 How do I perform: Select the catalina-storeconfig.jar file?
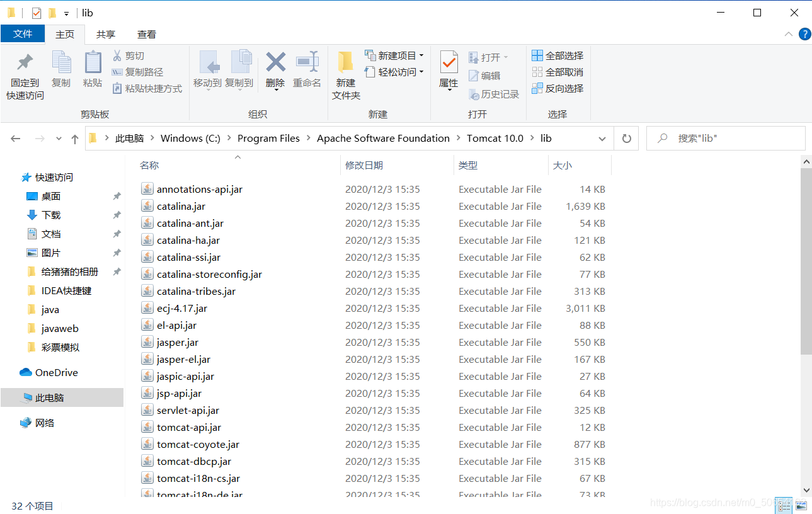tap(209, 274)
